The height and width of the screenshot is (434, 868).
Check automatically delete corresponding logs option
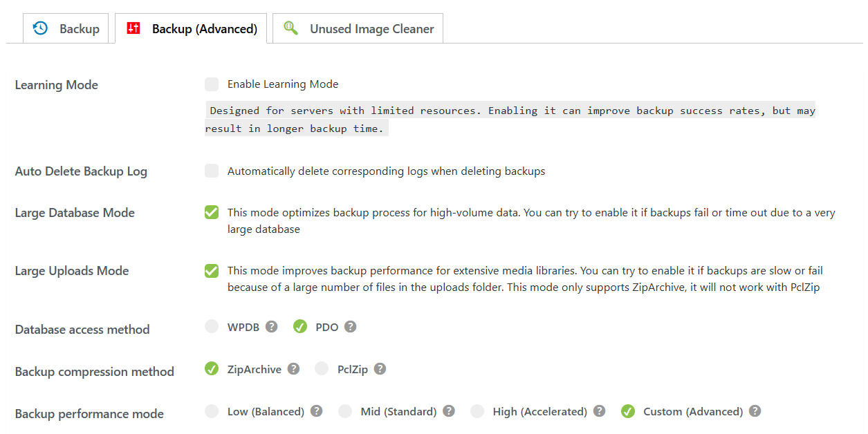[212, 171]
